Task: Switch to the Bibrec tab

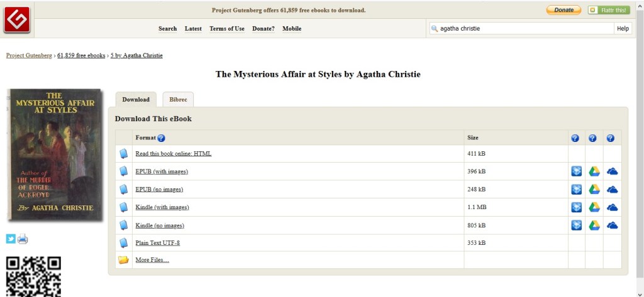Action: 178,99
